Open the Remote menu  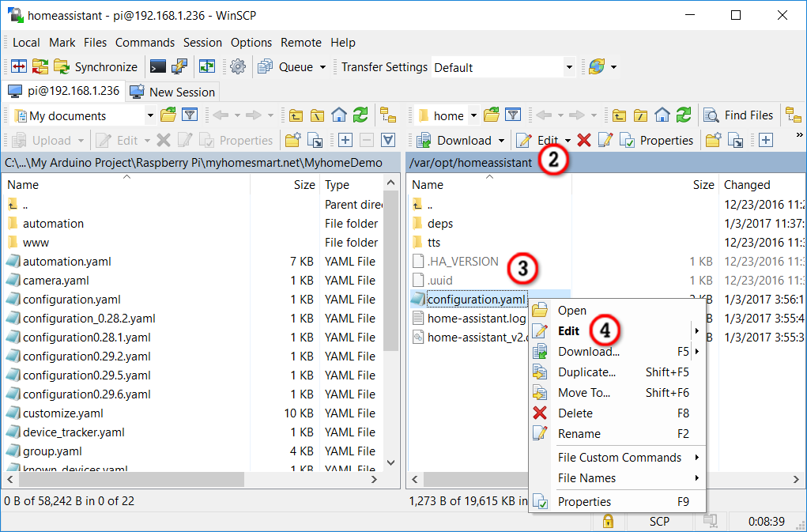tap(300, 43)
